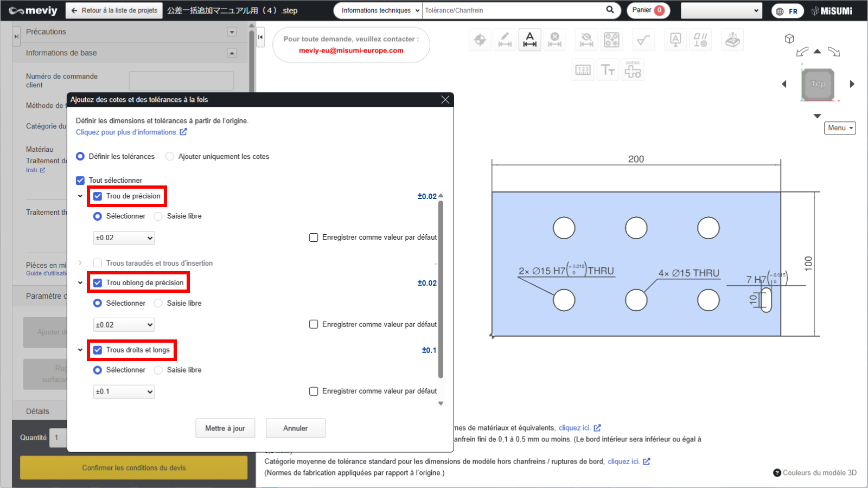Click the origin crosshair tool icon
The image size is (868, 488).
pyautogui.click(x=480, y=40)
